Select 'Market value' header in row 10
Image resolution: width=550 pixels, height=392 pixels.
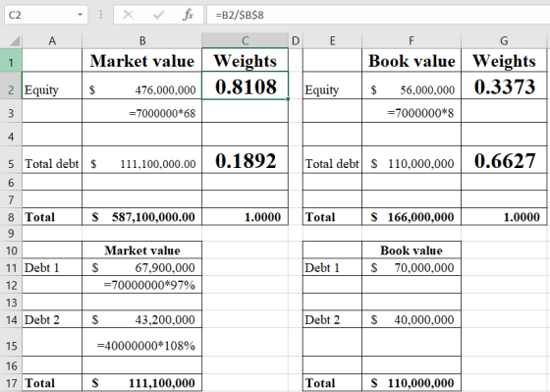point(142,251)
